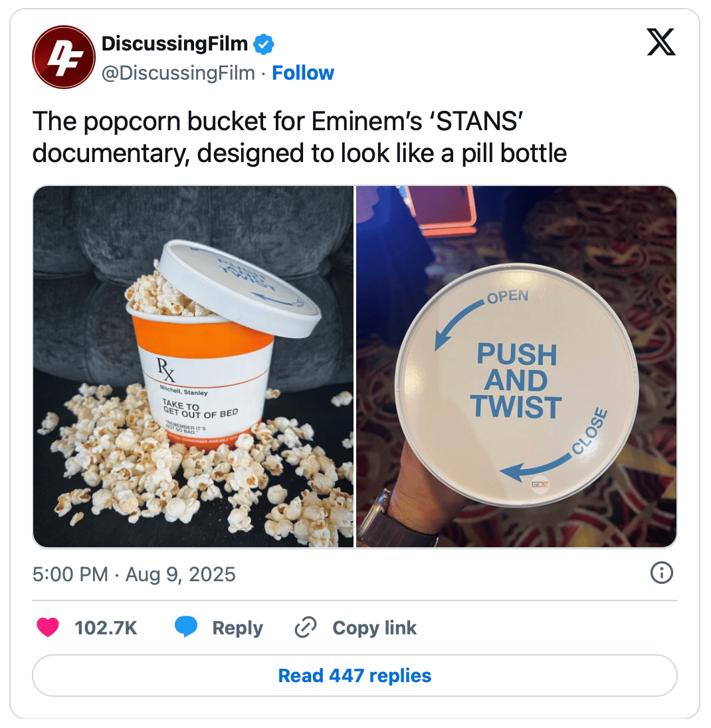Click the tweet text about STANS documentary
This screenshot has width=711, height=728.
300,137
